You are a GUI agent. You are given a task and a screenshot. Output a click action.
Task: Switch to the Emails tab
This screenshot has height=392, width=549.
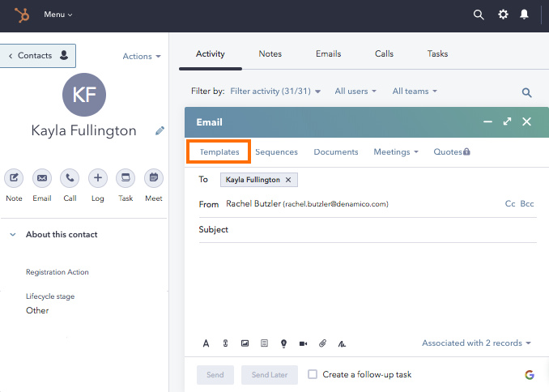pos(328,53)
